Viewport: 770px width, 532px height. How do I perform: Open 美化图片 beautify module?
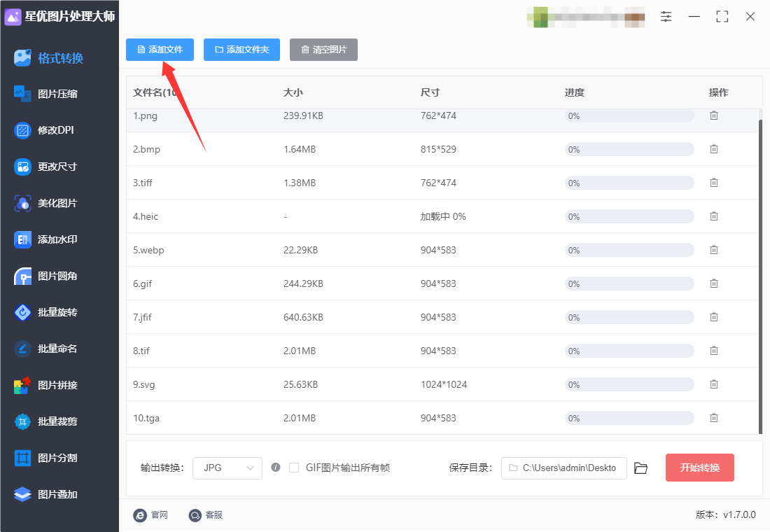pyautogui.click(x=46, y=203)
